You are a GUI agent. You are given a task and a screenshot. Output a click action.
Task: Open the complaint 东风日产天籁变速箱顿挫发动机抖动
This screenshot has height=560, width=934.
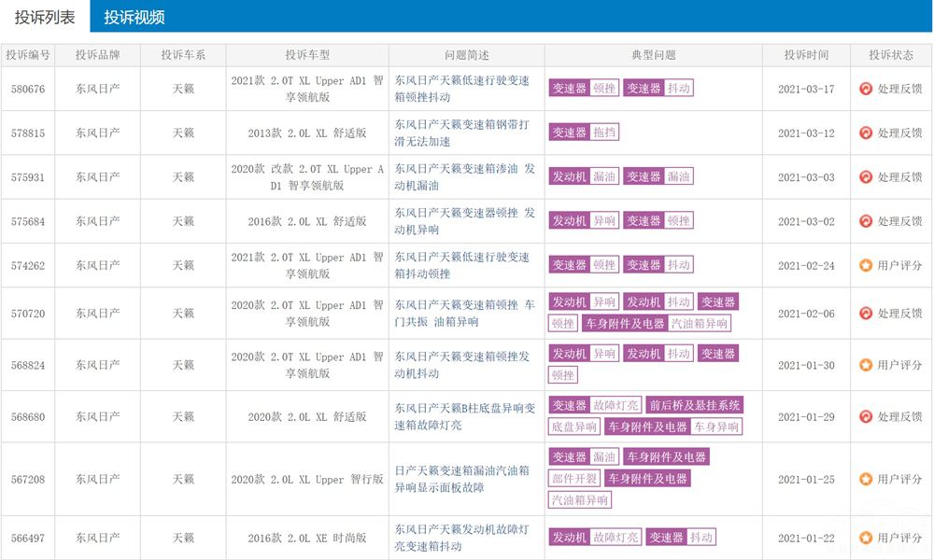(x=462, y=365)
